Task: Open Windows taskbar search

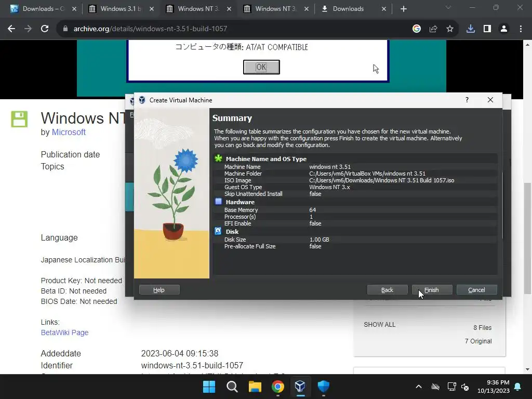Action: (232, 387)
